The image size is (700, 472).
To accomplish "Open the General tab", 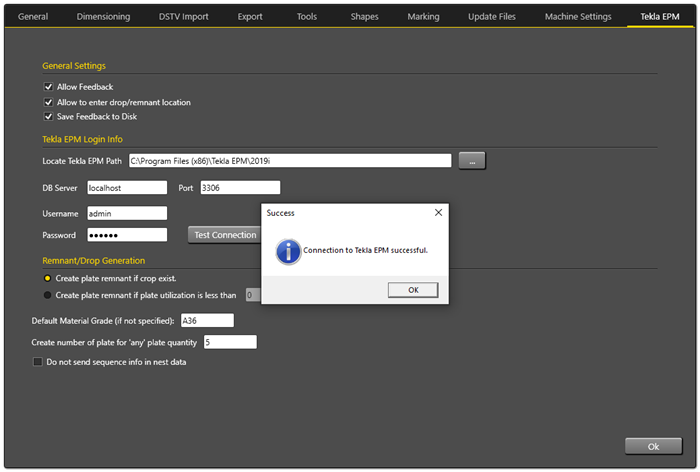I will [33, 17].
